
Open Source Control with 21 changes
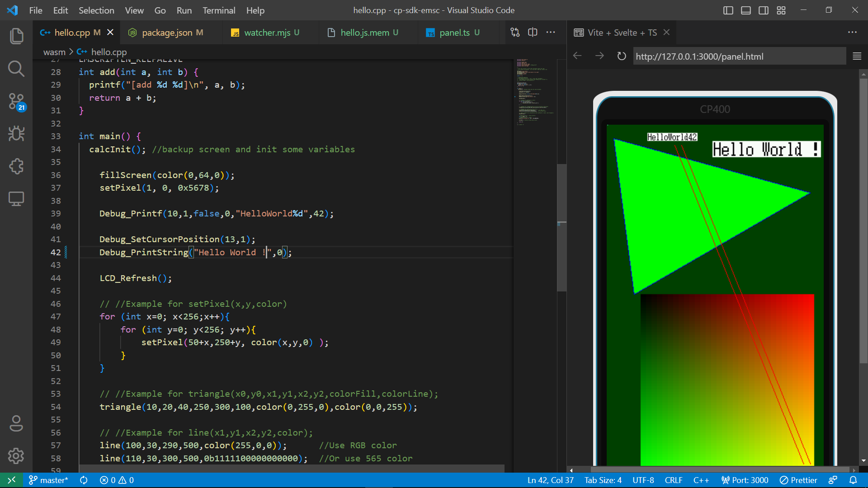16,101
